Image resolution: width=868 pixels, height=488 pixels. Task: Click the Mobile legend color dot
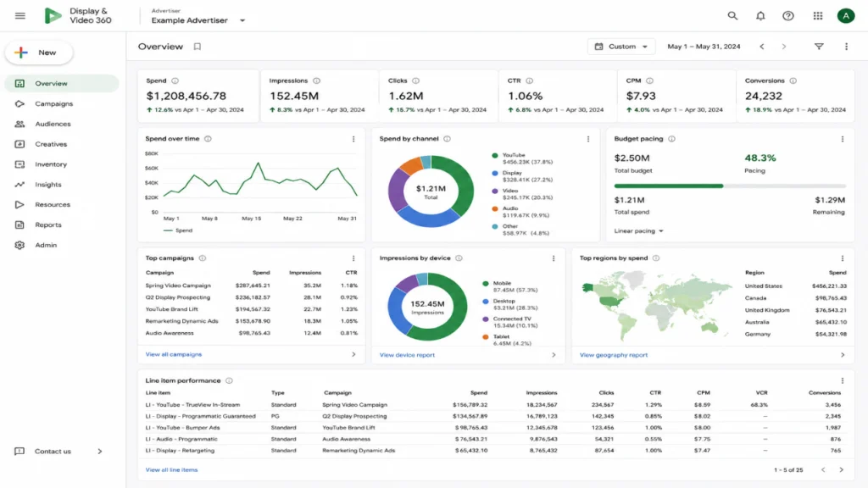(486, 283)
